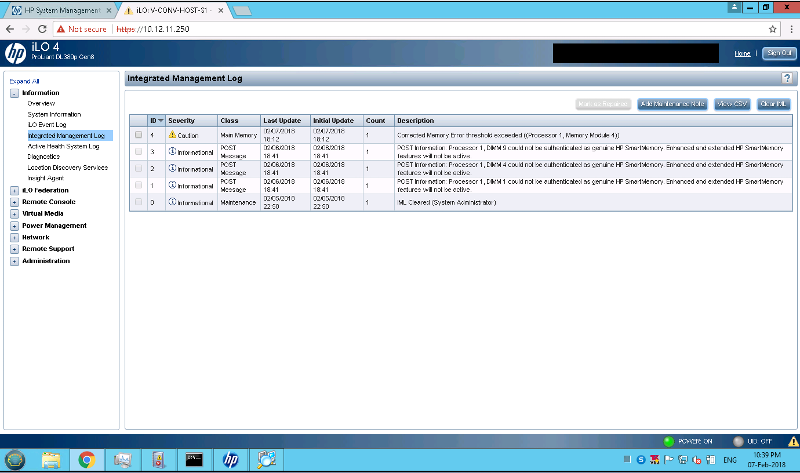Screen dimensions: 800x473
Task: Reload the page with the refresh icon
Action: tap(42, 29)
